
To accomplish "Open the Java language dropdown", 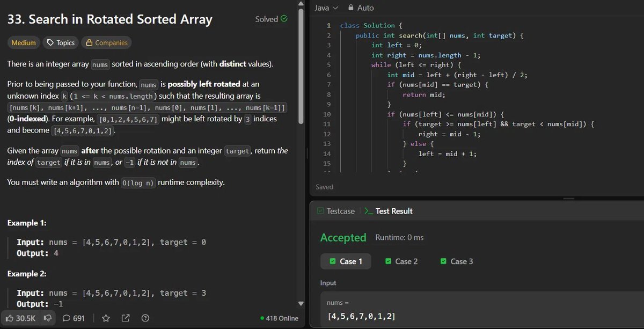I will (x=326, y=8).
